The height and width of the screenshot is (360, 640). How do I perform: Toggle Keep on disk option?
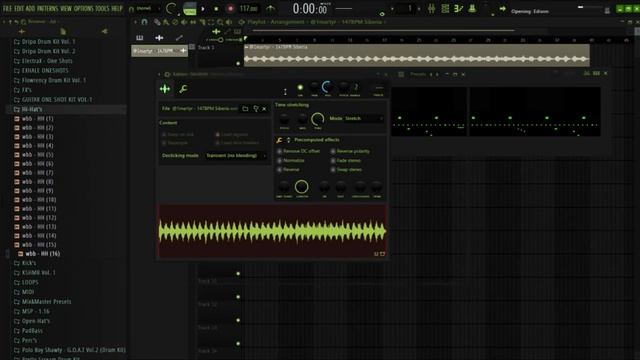pos(178,134)
